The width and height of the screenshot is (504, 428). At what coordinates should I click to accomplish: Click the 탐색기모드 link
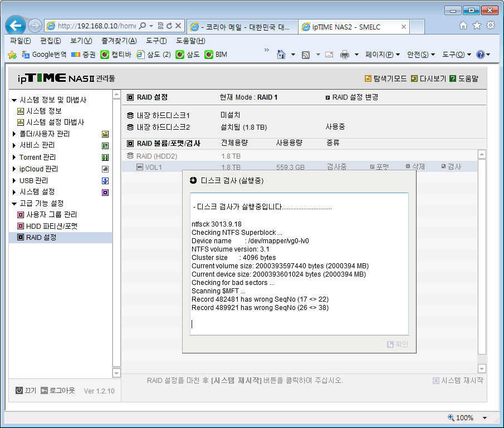pos(386,78)
